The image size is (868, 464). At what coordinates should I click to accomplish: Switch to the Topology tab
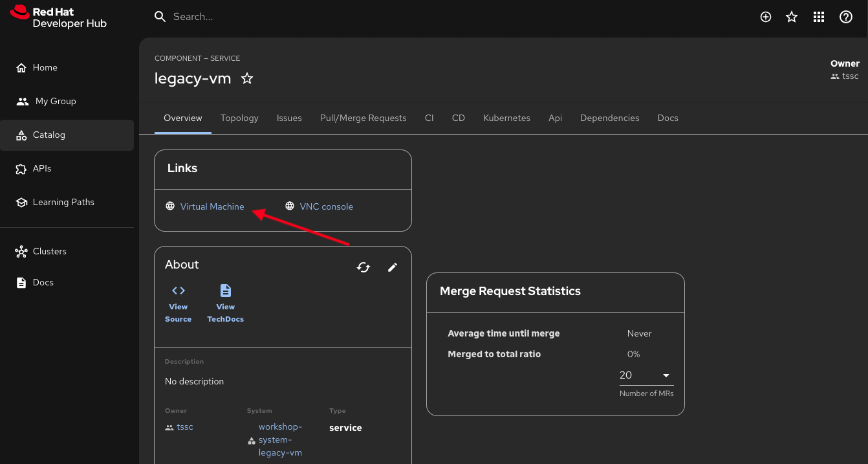[x=239, y=118]
